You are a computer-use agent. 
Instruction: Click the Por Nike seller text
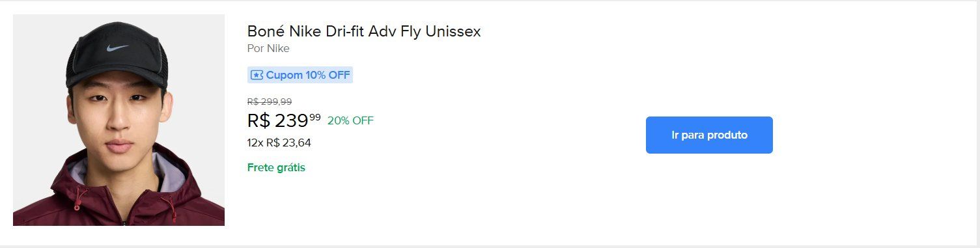268,48
